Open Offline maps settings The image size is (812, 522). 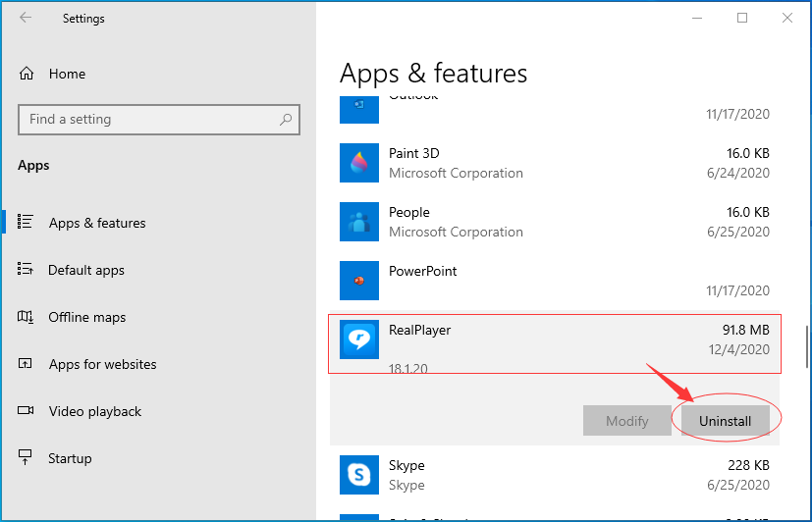point(87,317)
